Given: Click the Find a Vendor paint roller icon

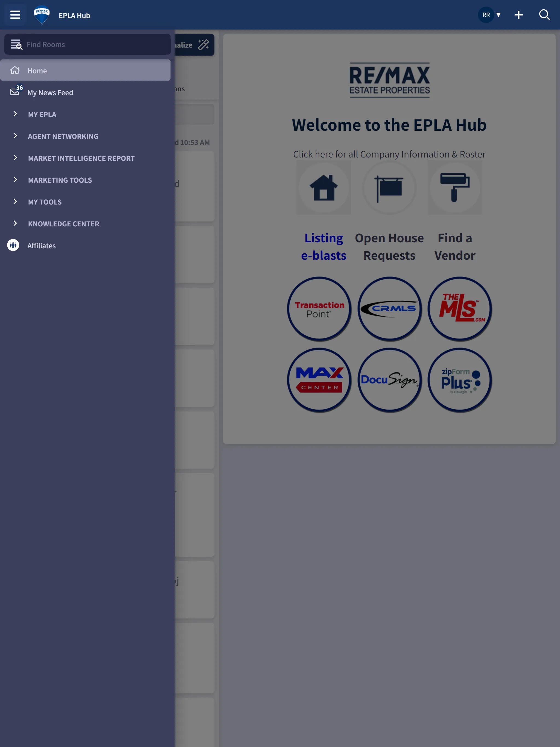Looking at the screenshot, I should click(x=455, y=188).
